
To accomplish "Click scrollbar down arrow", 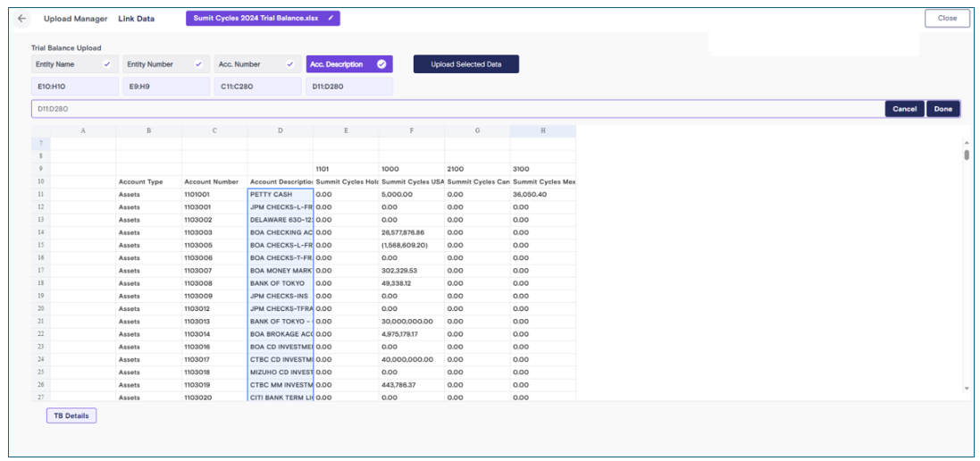I will pos(967,389).
